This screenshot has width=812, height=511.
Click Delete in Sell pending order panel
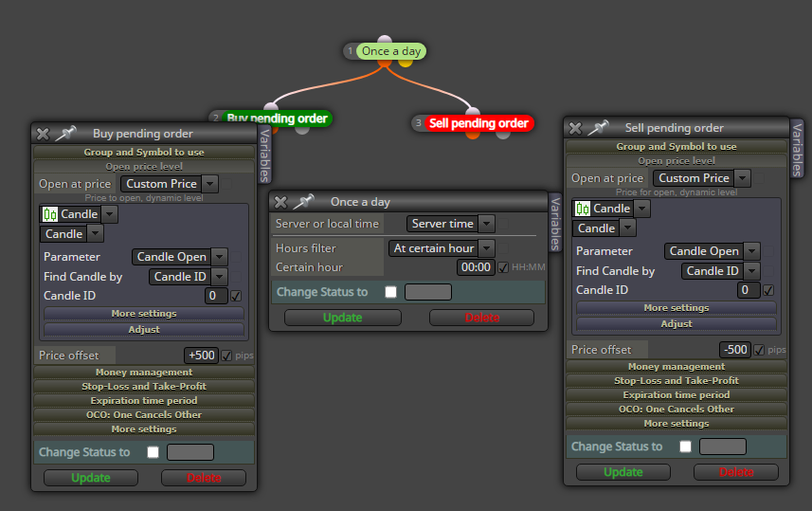pos(736,472)
